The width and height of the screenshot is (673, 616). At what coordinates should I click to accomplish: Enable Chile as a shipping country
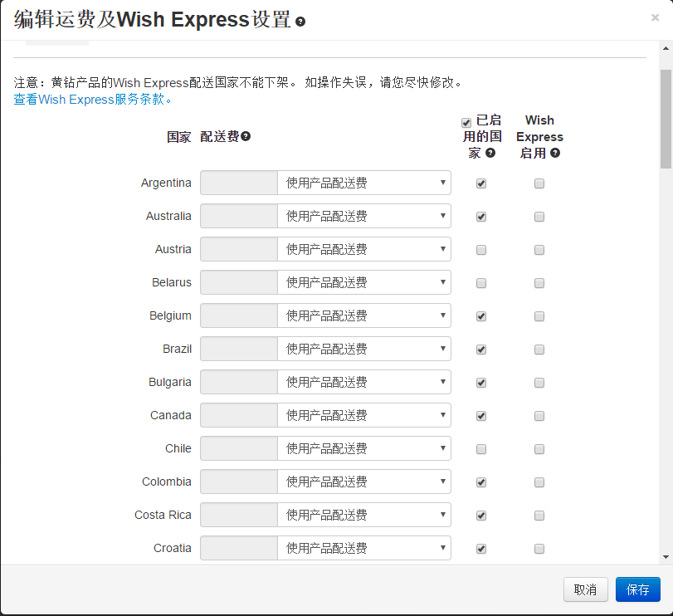[x=480, y=448]
